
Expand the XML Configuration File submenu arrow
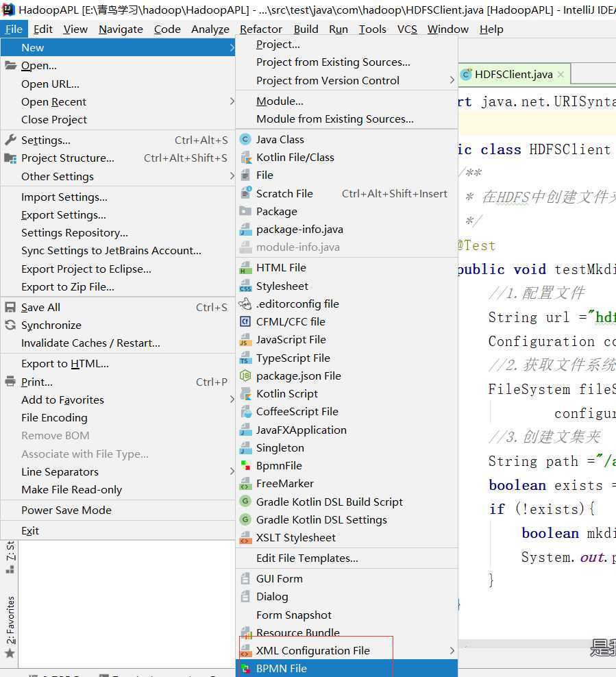[452, 650]
